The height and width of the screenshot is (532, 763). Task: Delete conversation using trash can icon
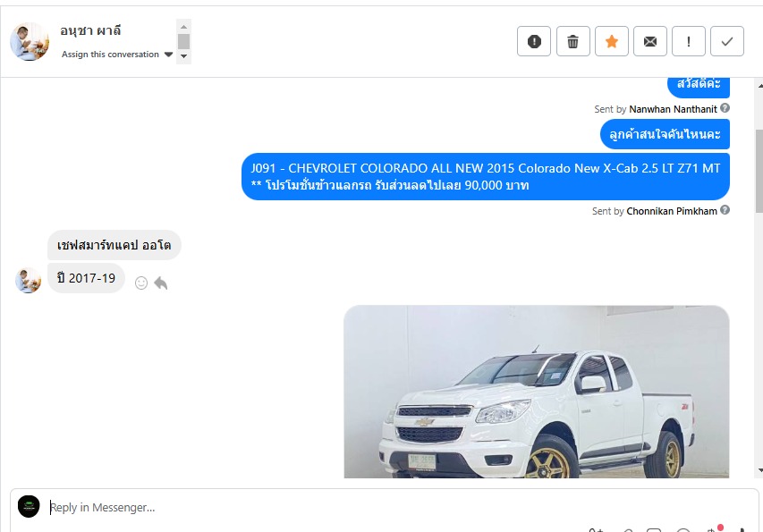[x=572, y=41]
